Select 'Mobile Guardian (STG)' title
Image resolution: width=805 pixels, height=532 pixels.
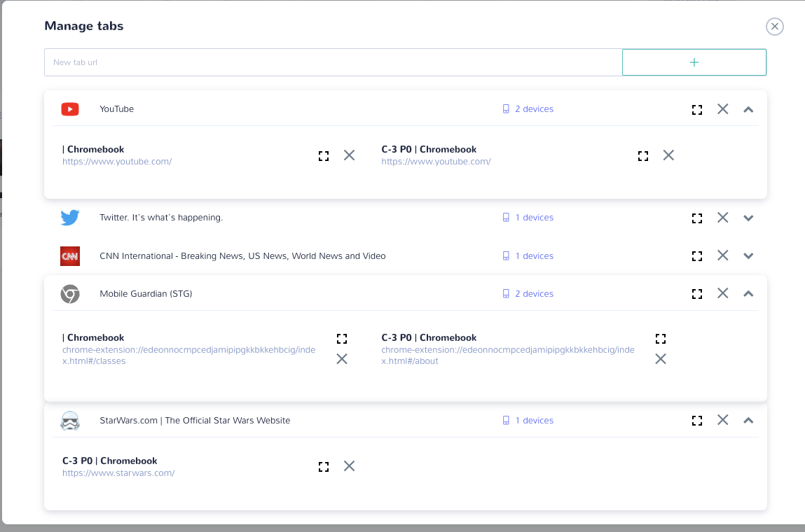pyautogui.click(x=146, y=294)
